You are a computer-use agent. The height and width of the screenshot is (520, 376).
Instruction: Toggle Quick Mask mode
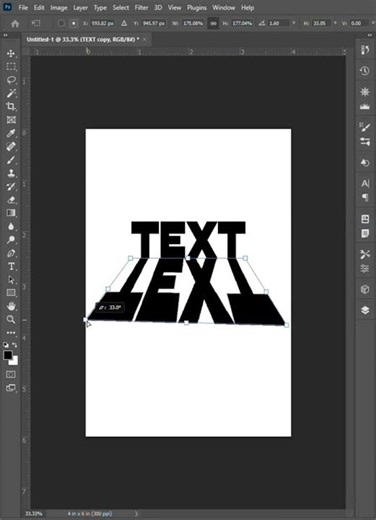[11, 375]
